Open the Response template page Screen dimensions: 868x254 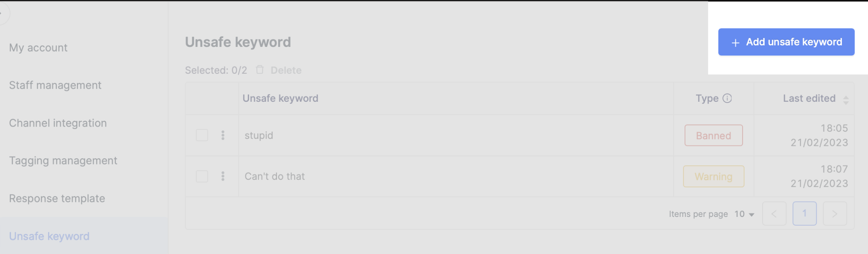pyautogui.click(x=57, y=198)
